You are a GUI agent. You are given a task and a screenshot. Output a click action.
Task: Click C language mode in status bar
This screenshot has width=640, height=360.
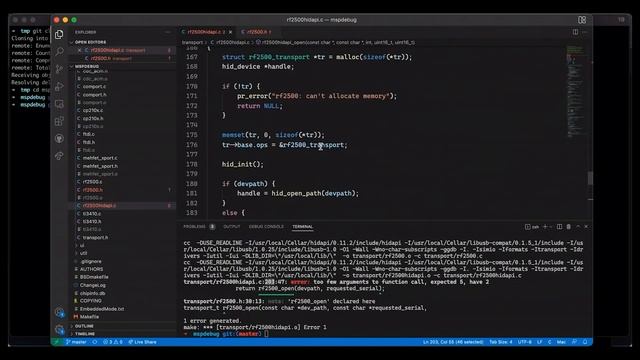click(549, 342)
